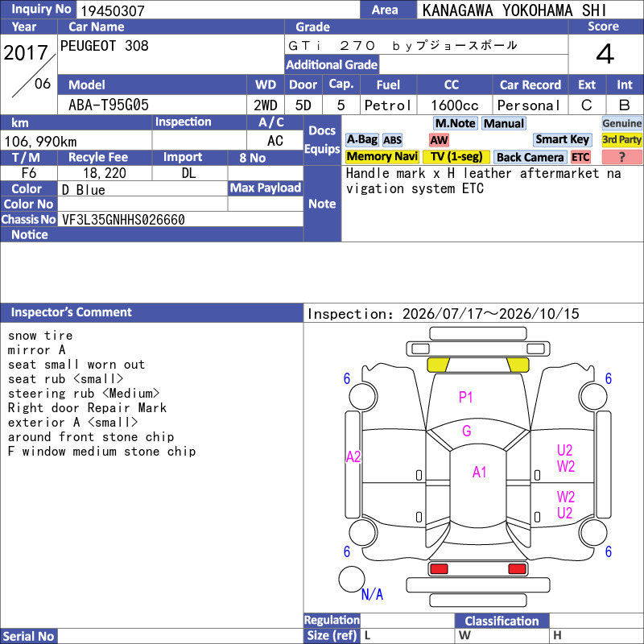This screenshot has height=644, width=644.
Task: Click the P1 mark on the hood
Action: pyautogui.click(x=465, y=397)
